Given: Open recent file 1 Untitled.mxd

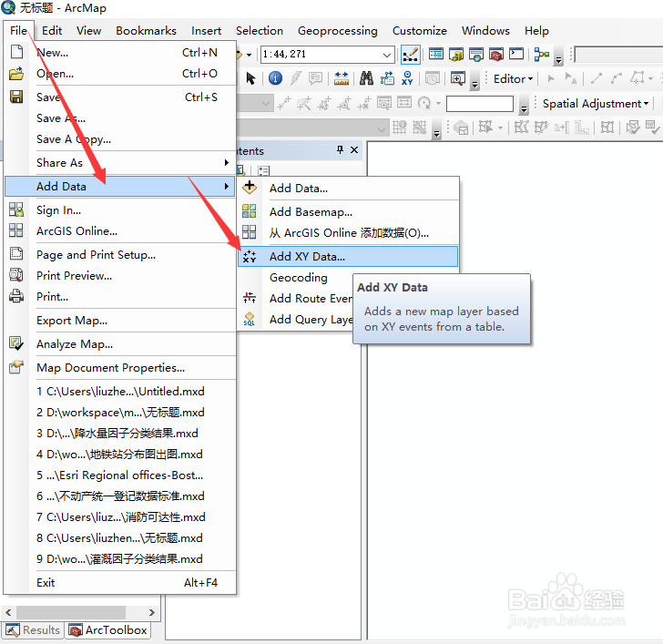Looking at the screenshot, I should [120, 391].
